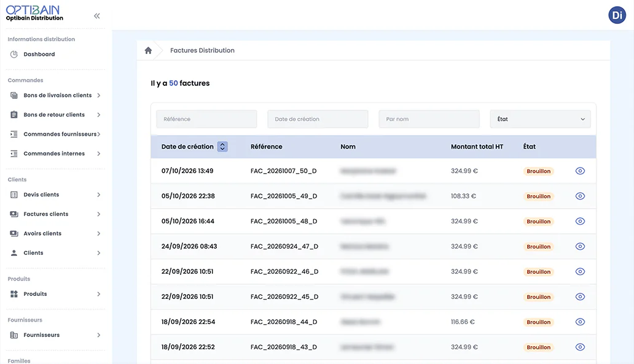Click the Dashboard pie chart icon
634x364 pixels.
14,54
